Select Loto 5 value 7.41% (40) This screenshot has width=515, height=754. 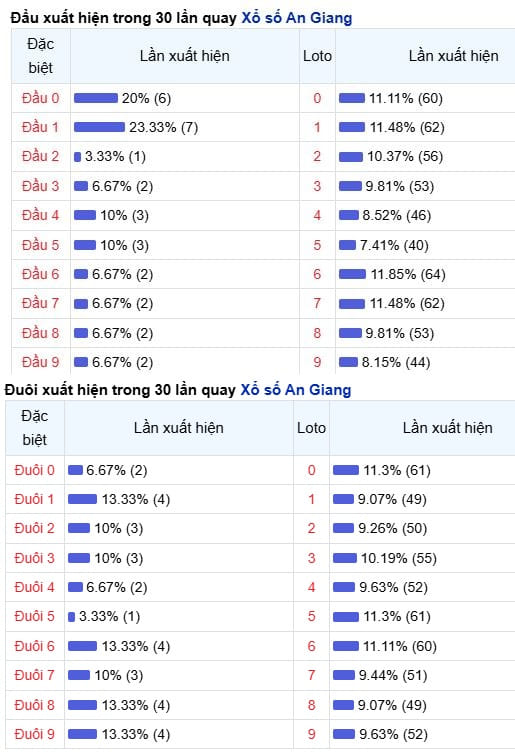click(394, 245)
